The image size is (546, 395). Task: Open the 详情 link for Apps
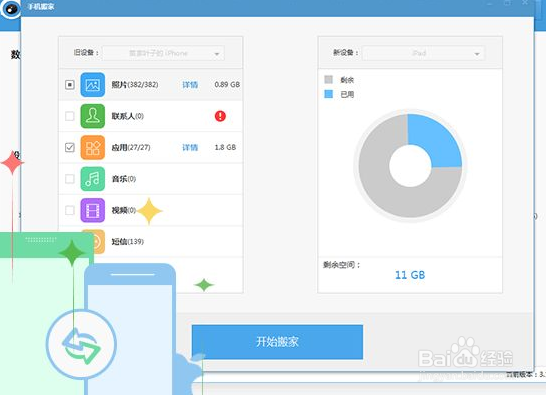pyautogui.click(x=190, y=147)
